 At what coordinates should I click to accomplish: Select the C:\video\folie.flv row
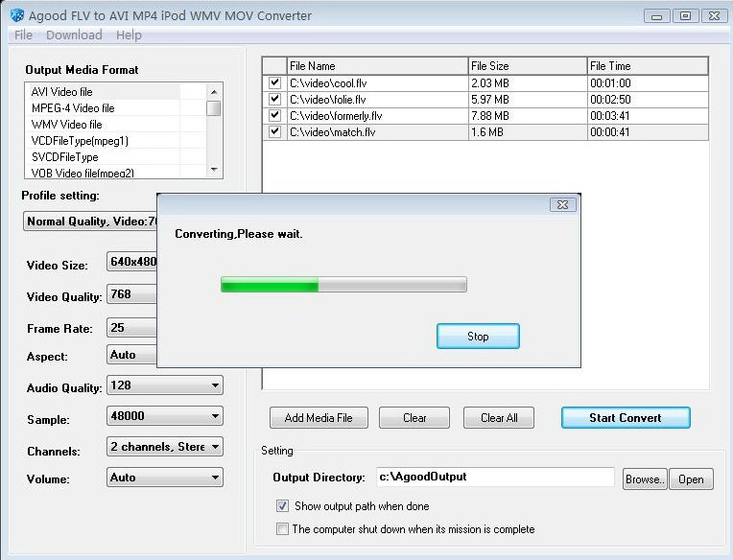(x=485, y=100)
